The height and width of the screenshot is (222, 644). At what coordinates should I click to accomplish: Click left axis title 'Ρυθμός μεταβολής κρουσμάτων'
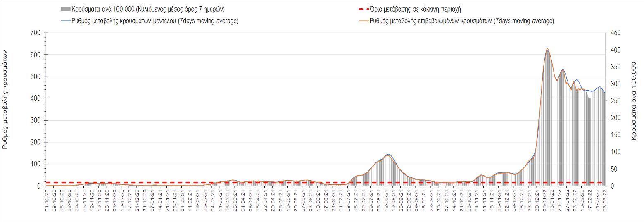[x=5, y=99]
